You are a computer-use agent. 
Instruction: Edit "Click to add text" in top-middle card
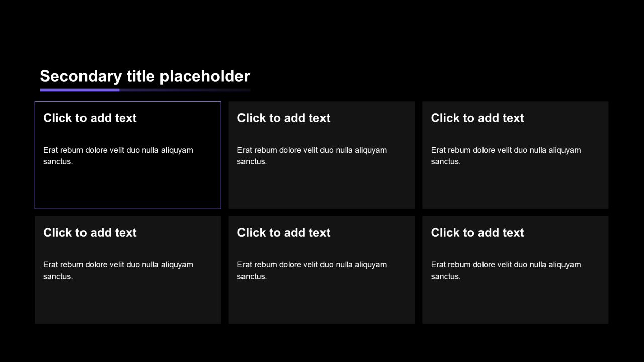[284, 118]
